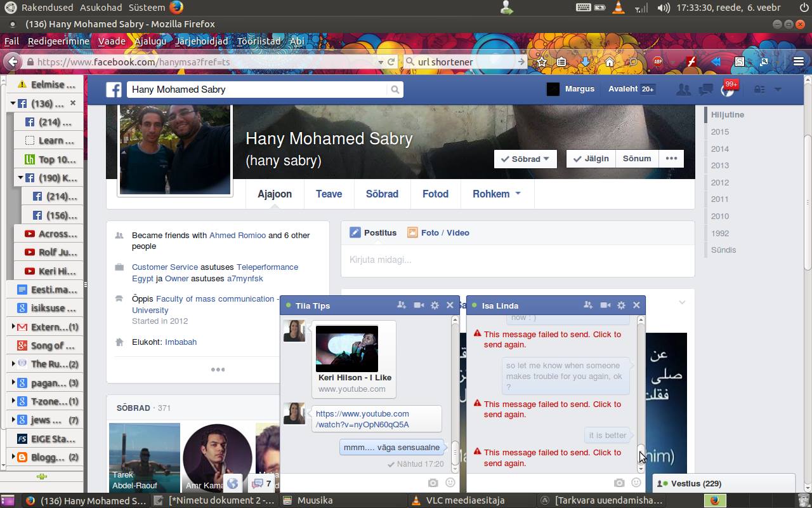Screen dimensions: 812x508
Task: Select the Foto / Video post option
Action: coord(438,232)
